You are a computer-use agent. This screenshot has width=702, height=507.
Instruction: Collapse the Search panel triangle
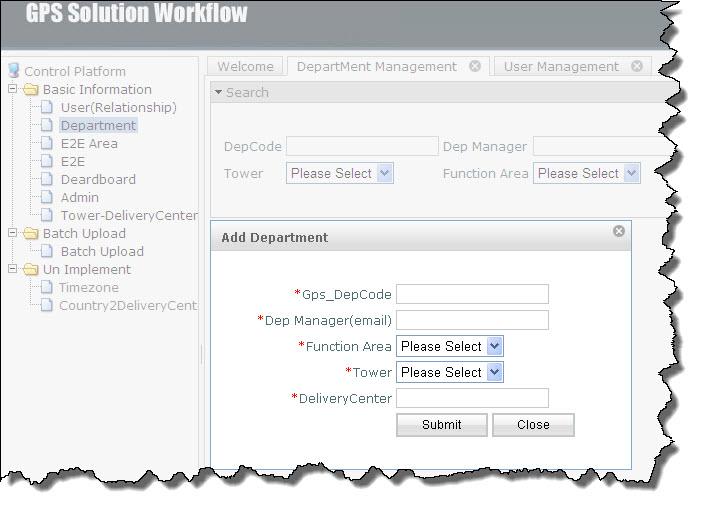[x=218, y=92]
